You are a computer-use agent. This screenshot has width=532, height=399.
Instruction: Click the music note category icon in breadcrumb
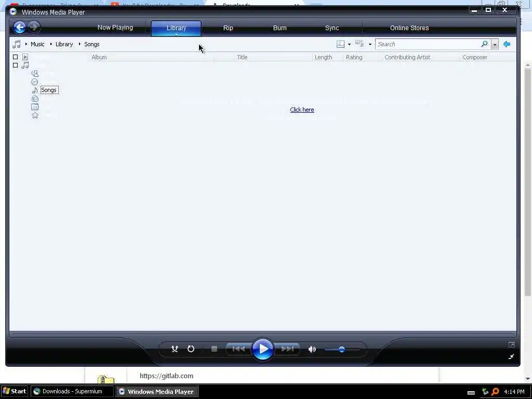16,44
